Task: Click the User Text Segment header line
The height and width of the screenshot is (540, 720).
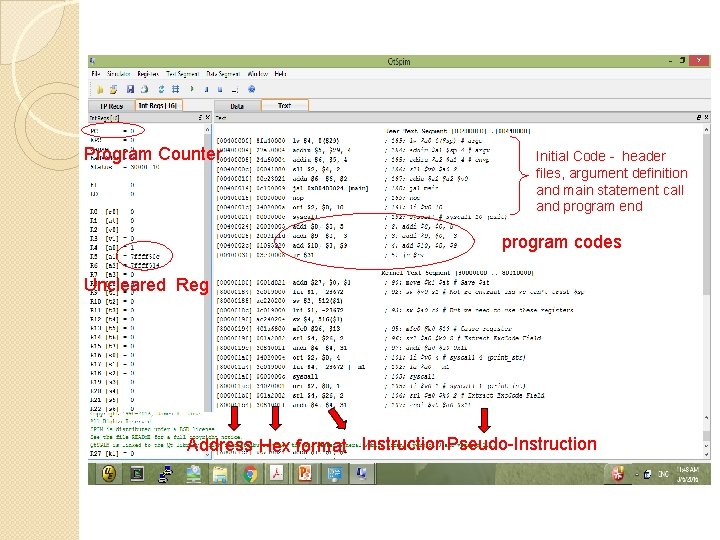Action: click(457, 131)
